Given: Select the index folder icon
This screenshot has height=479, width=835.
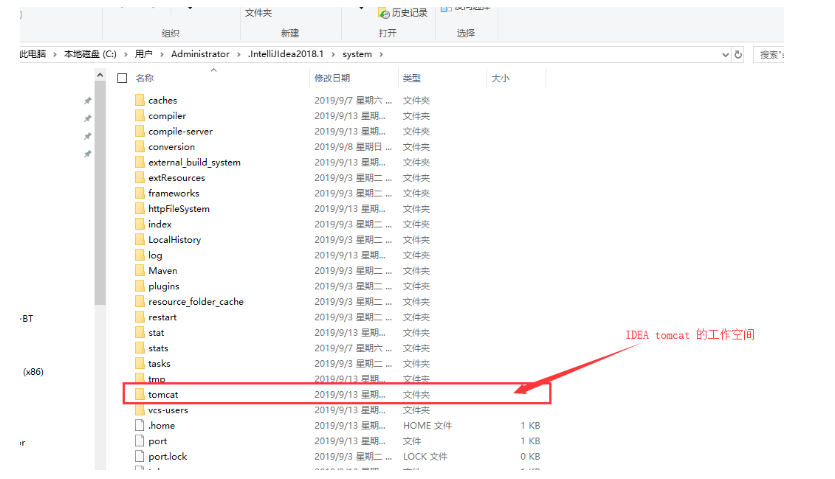Looking at the screenshot, I should [140, 224].
